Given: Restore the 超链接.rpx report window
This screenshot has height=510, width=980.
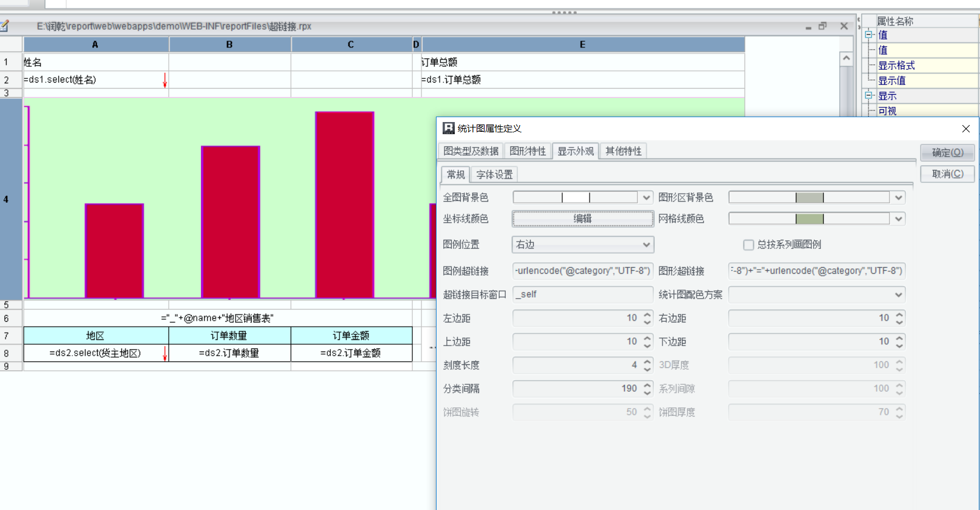Looking at the screenshot, I should pyautogui.click(x=823, y=26).
